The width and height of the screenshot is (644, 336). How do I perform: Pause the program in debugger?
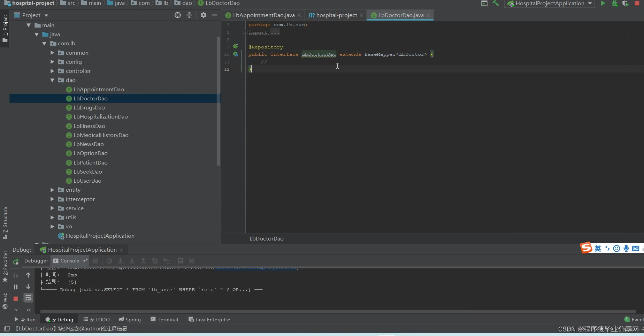(16, 287)
